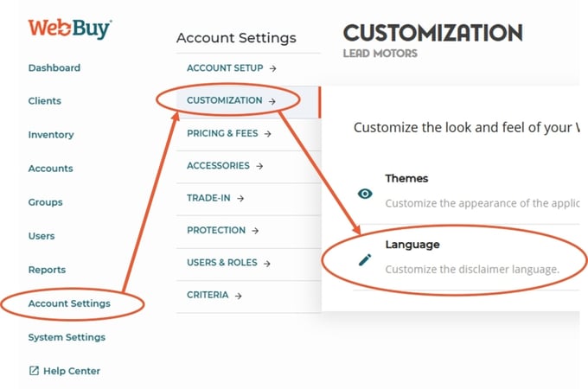Screen dimensions: 588x389
Task: Expand the Account Setup submenu
Action: [x=232, y=67]
